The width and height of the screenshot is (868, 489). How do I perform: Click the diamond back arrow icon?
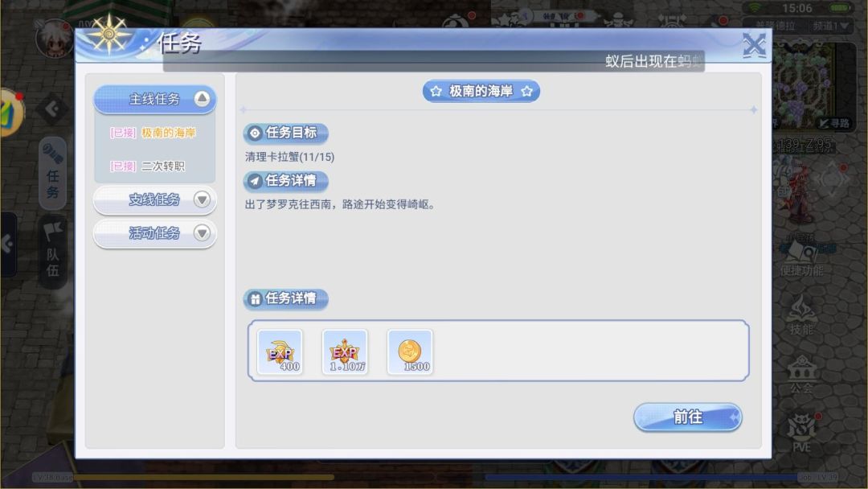coord(52,109)
